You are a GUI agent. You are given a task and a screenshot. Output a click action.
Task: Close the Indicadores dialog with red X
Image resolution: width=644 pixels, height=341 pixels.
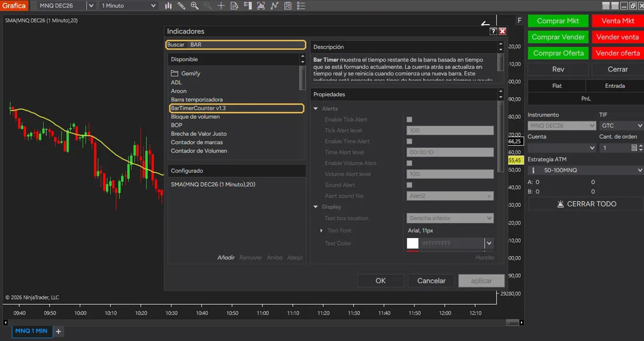(x=502, y=31)
